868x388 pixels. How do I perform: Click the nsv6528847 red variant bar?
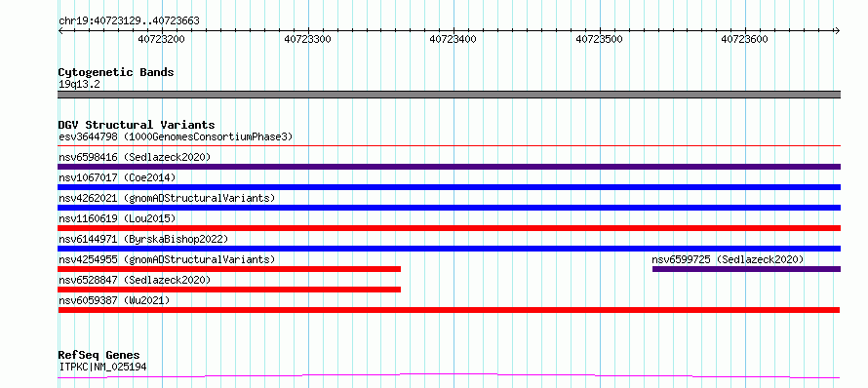coord(229,290)
